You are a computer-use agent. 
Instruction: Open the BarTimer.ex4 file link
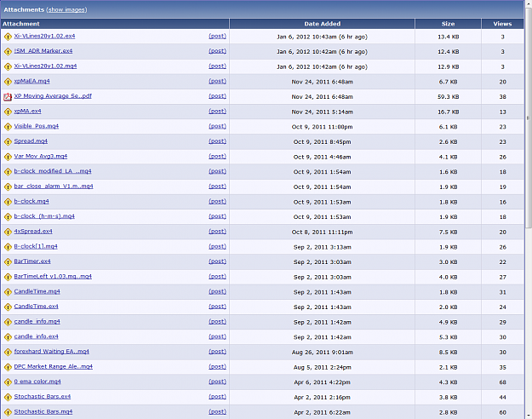pyautogui.click(x=32, y=261)
